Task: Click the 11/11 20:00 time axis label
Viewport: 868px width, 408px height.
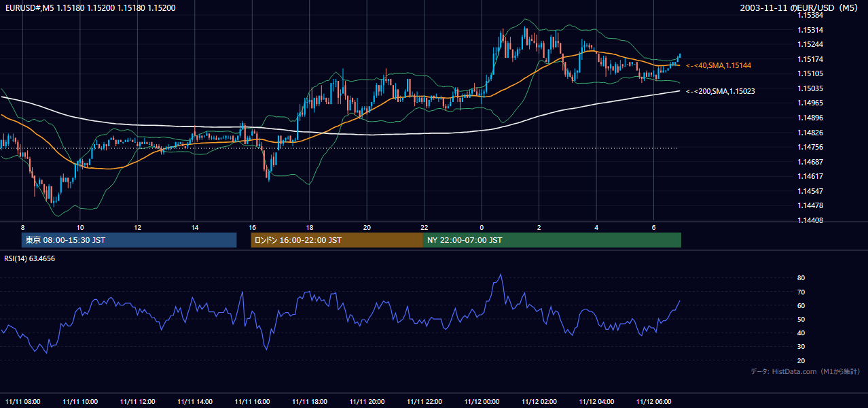Action: [x=367, y=401]
